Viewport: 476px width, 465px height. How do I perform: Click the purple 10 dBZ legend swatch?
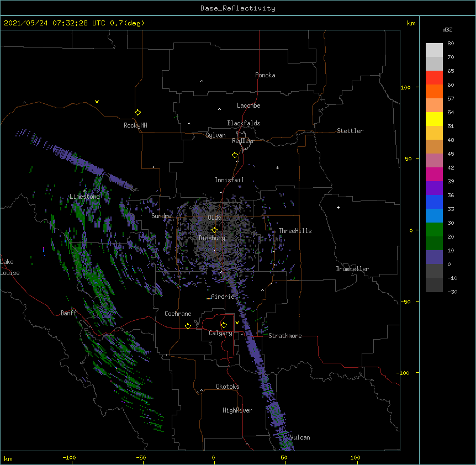(434, 257)
